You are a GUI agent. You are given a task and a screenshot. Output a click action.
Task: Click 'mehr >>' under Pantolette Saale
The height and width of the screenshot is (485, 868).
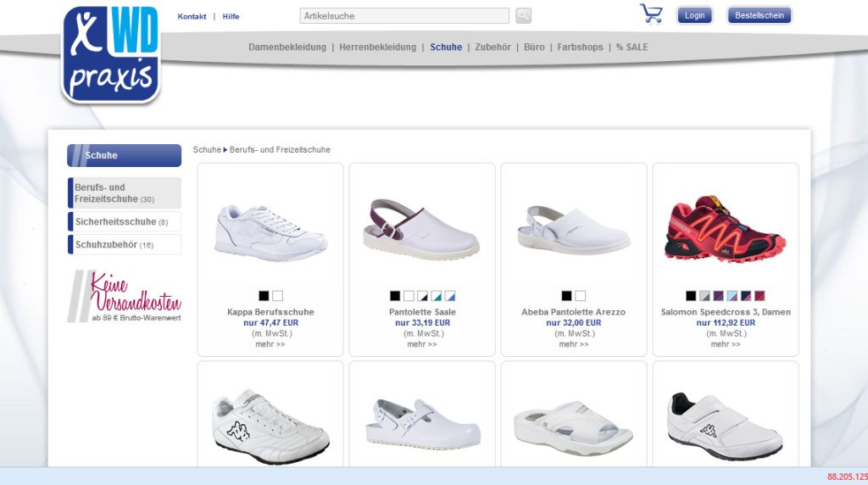(x=422, y=344)
